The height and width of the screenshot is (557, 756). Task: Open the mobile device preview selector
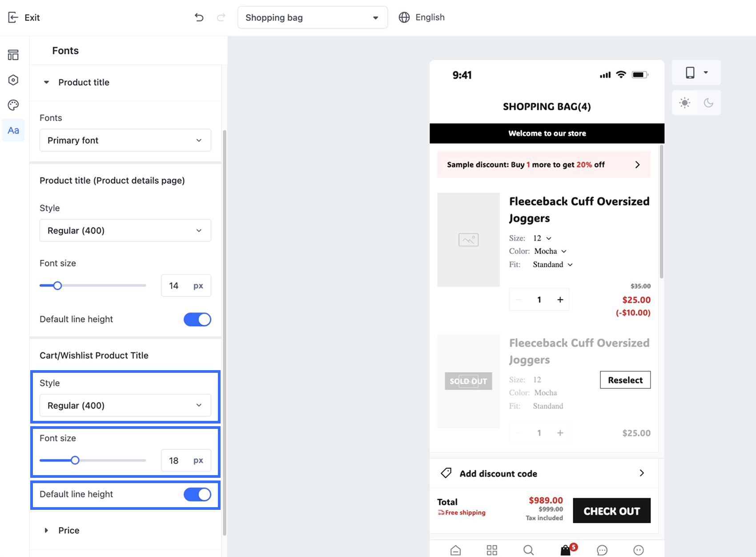[696, 73]
